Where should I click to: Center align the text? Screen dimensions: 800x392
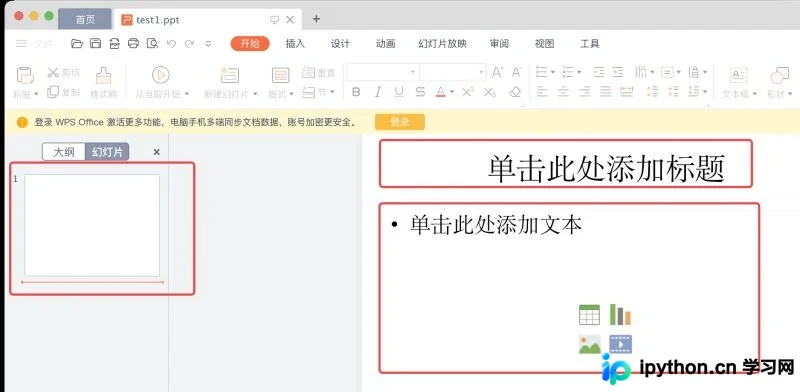point(563,92)
